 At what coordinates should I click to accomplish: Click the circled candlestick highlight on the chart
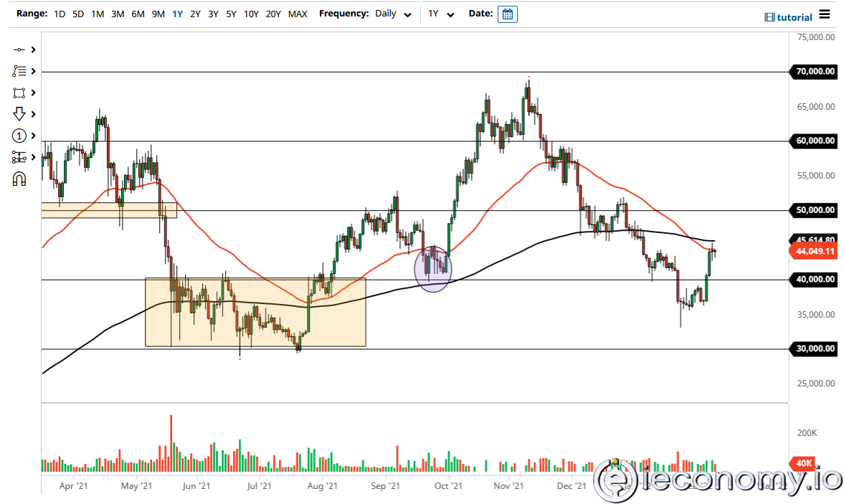432,269
